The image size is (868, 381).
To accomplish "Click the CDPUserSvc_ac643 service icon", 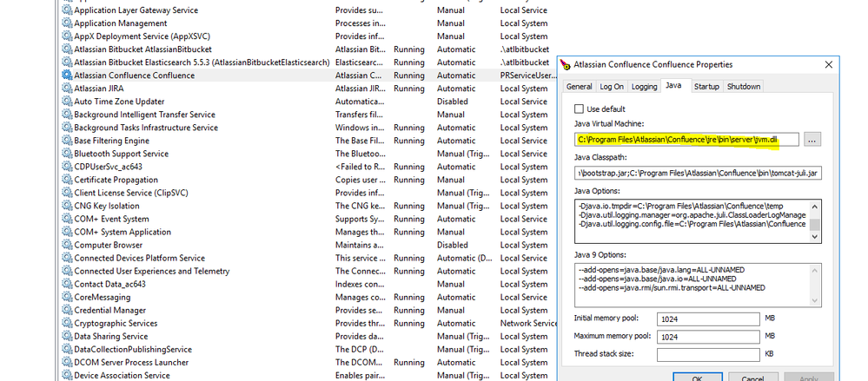I will 67,167.
